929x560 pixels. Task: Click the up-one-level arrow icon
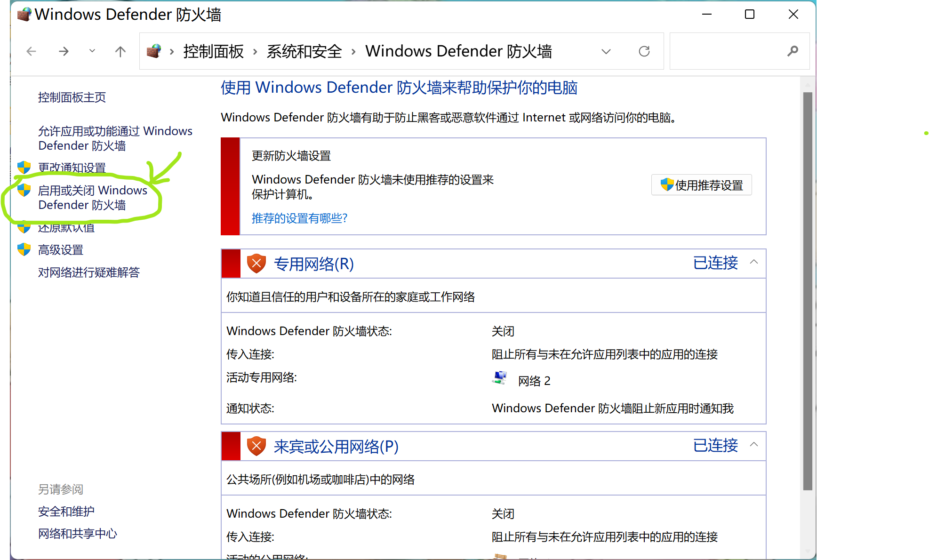tap(120, 51)
